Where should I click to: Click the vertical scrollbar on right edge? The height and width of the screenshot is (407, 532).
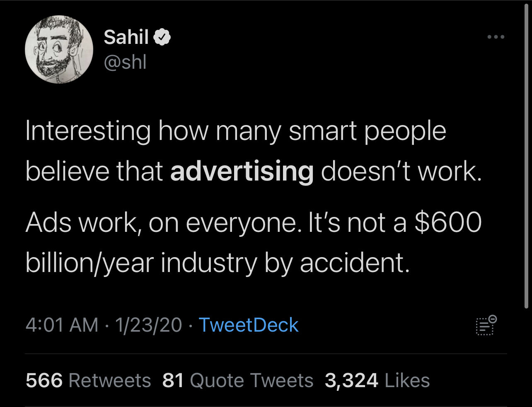526,157
